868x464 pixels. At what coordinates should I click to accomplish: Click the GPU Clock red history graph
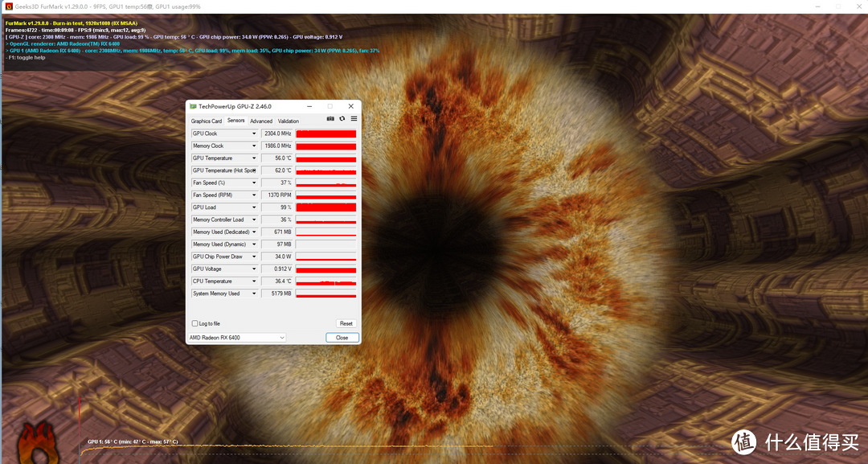pyautogui.click(x=326, y=133)
